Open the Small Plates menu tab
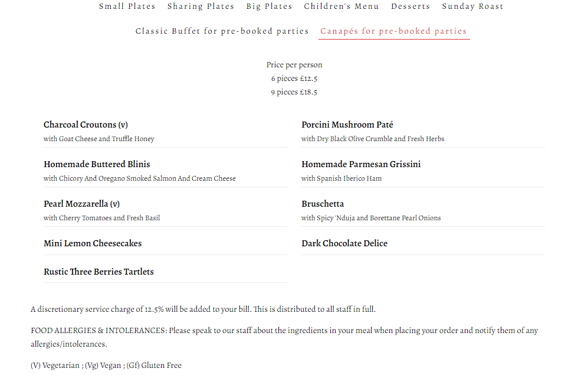Image resolution: width=588 pixels, height=375 pixels. pos(127,6)
